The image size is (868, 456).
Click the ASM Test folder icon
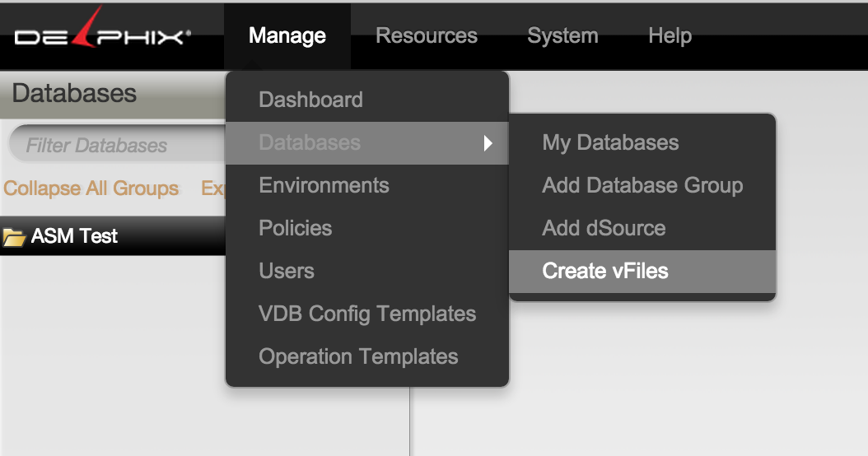(14, 237)
